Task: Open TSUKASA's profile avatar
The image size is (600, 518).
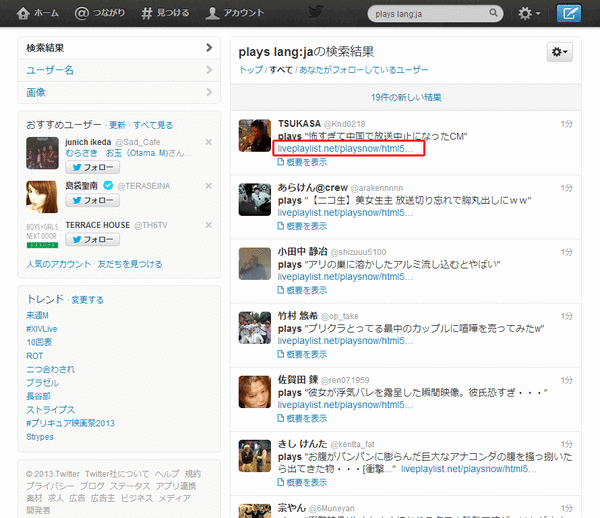Action: tap(255, 135)
